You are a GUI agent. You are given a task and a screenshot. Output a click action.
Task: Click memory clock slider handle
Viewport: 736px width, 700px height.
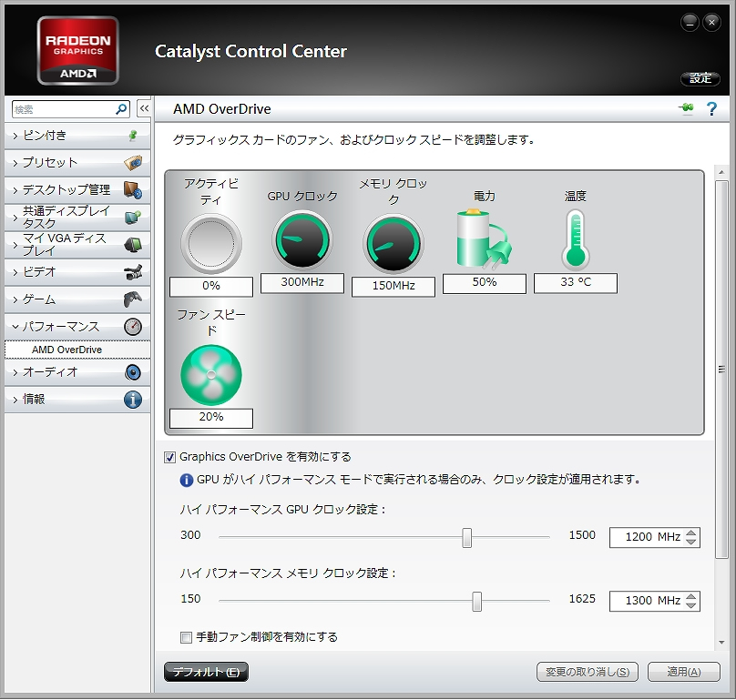pos(477,601)
